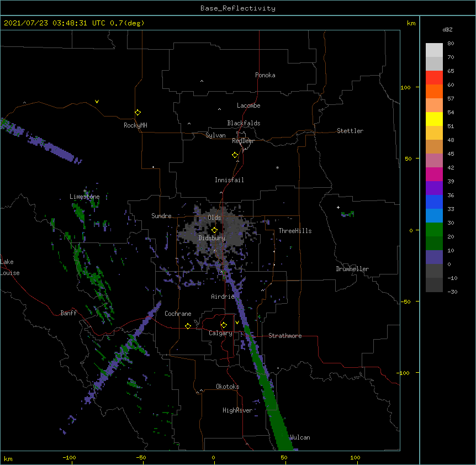
Task: Click the Strathmore town label
Action: (x=285, y=336)
